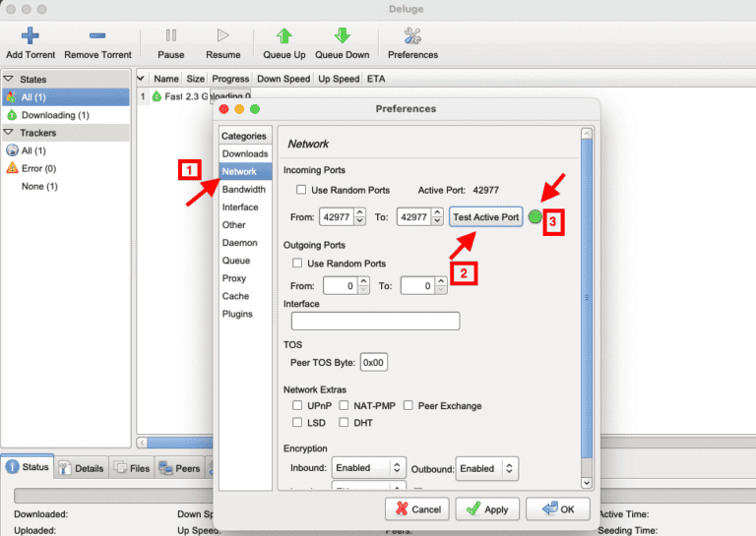Open the Daemon preferences category
The image size is (756, 536).
click(245, 243)
